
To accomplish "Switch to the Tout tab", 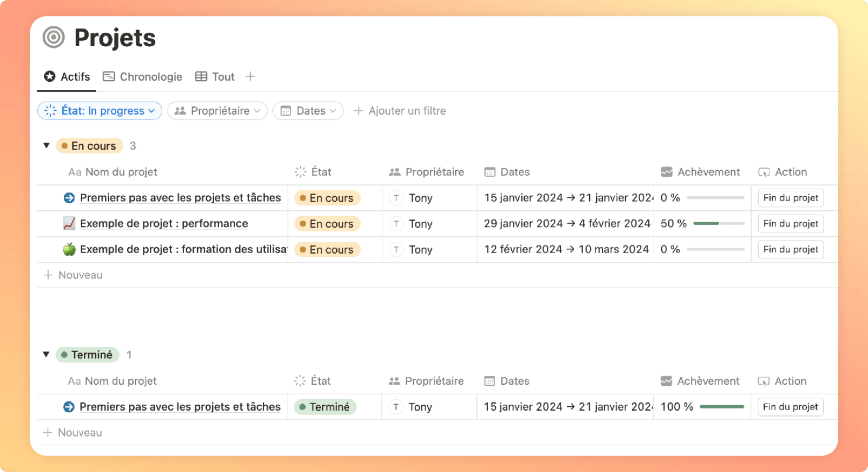I will tap(215, 77).
